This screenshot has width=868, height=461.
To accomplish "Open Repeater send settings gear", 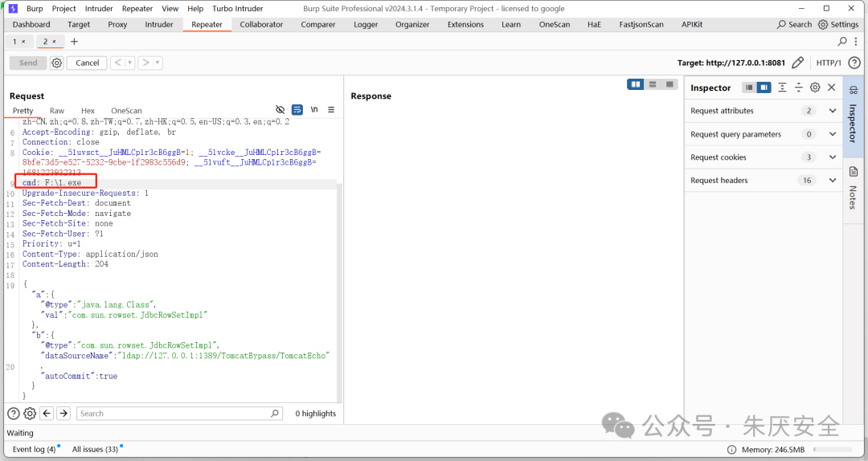I will (56, 63).
